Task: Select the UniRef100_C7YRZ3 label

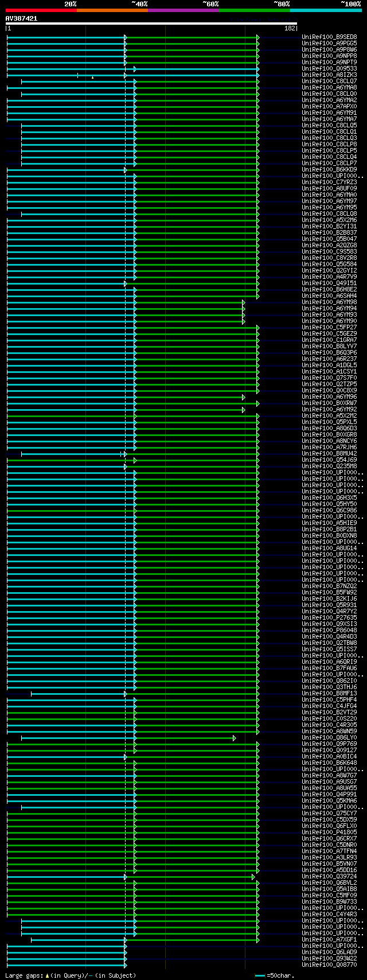Action: (x=329, y=182)
